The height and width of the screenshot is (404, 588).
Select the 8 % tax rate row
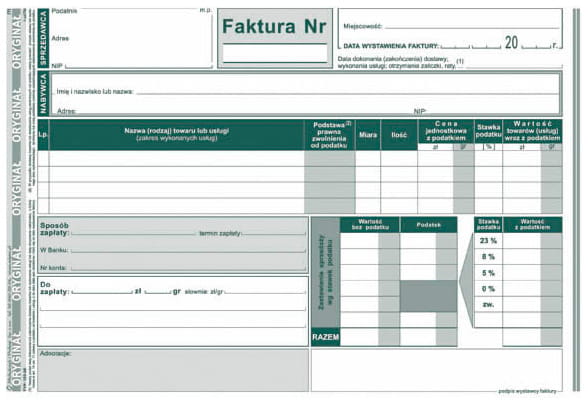pyautogui.click(x=518, y=257)
